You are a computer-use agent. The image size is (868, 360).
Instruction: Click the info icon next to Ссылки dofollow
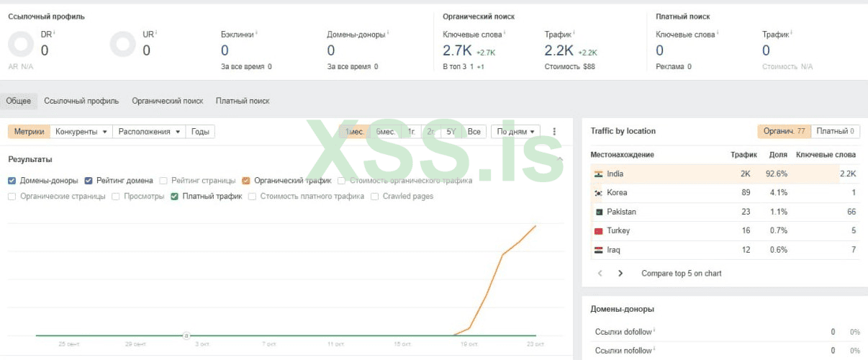tap(654, 331)
